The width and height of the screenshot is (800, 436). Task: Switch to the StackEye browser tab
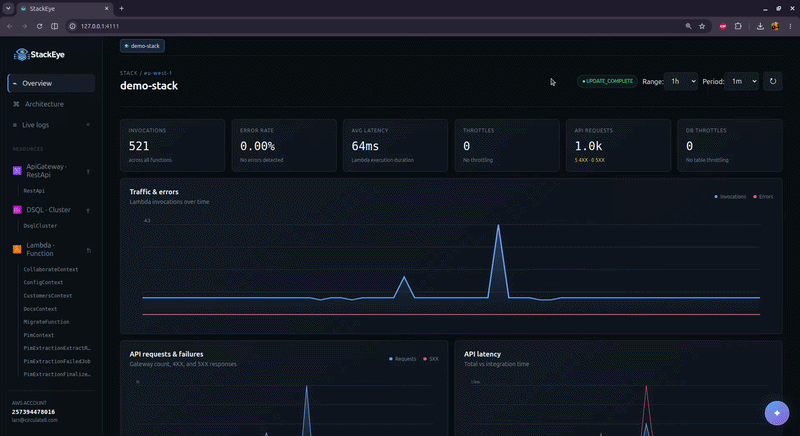point(64,9)
